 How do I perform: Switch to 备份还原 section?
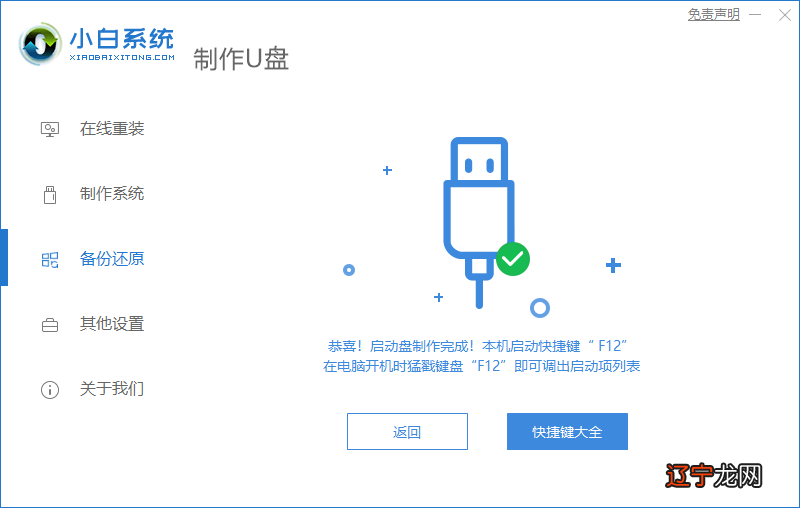tap(112, 259)
